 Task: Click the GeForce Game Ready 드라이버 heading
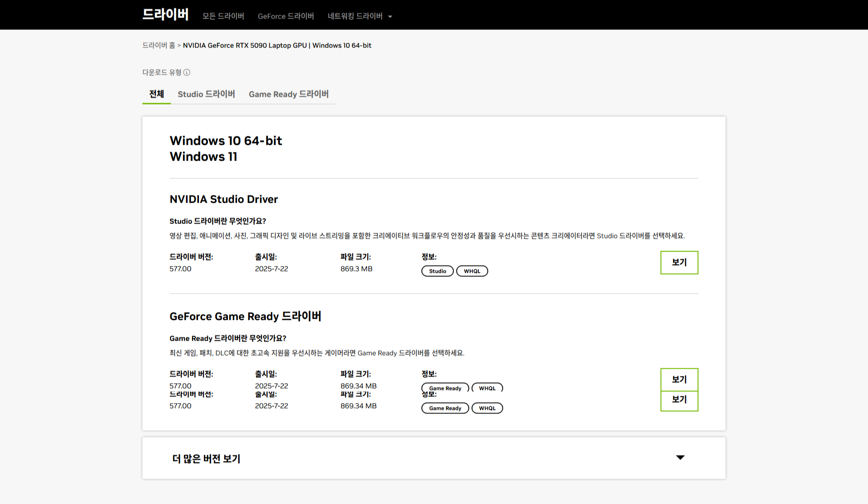click(x=245, y=316)
